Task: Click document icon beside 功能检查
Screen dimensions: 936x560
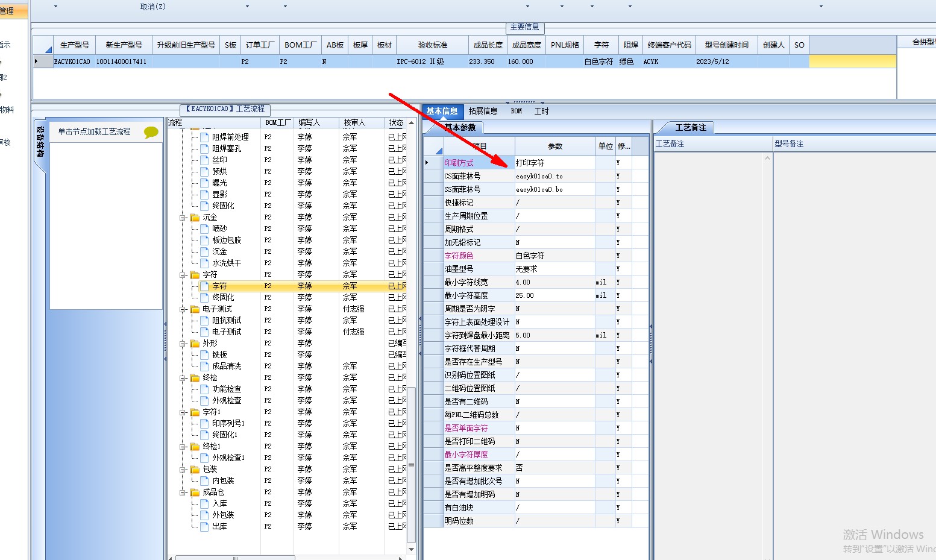Action: (204, 389)
